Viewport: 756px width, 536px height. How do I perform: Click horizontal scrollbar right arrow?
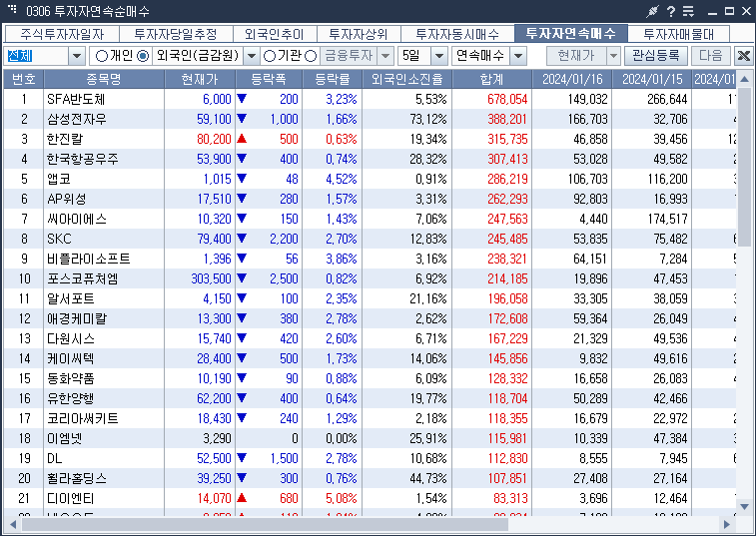click(x=726, y=524)
